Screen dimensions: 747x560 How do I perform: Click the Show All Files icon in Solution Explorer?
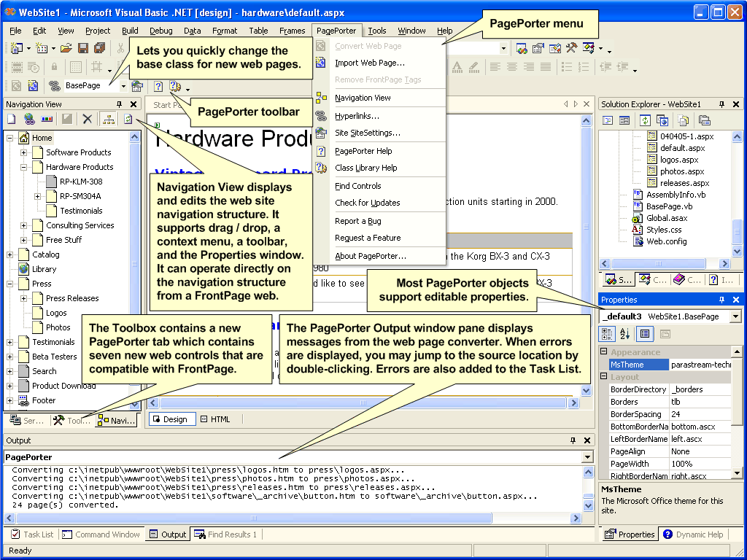[x=683, y=120]
